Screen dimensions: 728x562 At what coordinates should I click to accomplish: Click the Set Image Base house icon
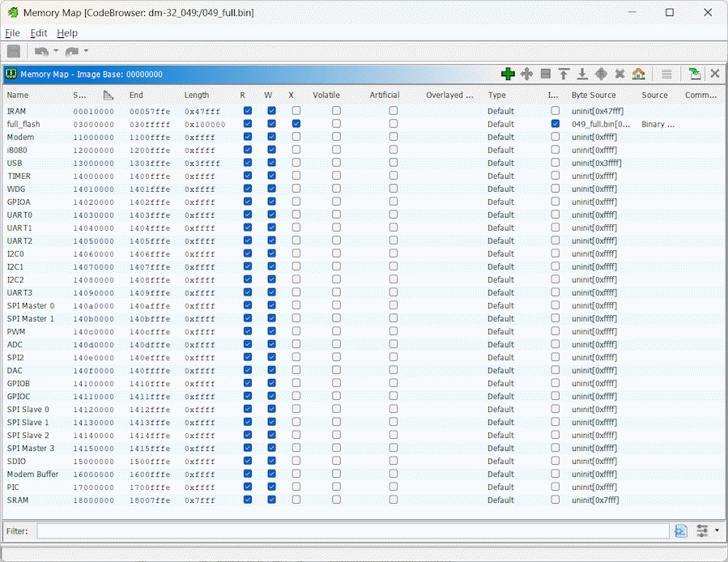click(x=638, y=74)
